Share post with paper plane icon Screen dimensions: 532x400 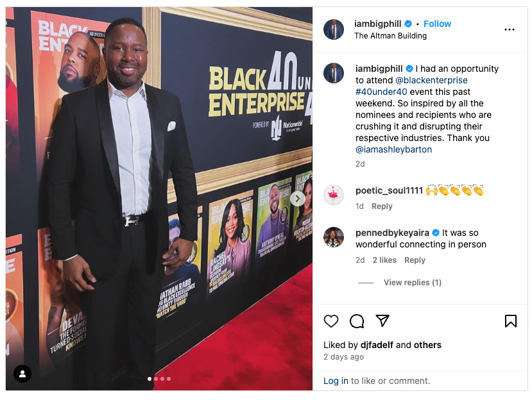382,321
